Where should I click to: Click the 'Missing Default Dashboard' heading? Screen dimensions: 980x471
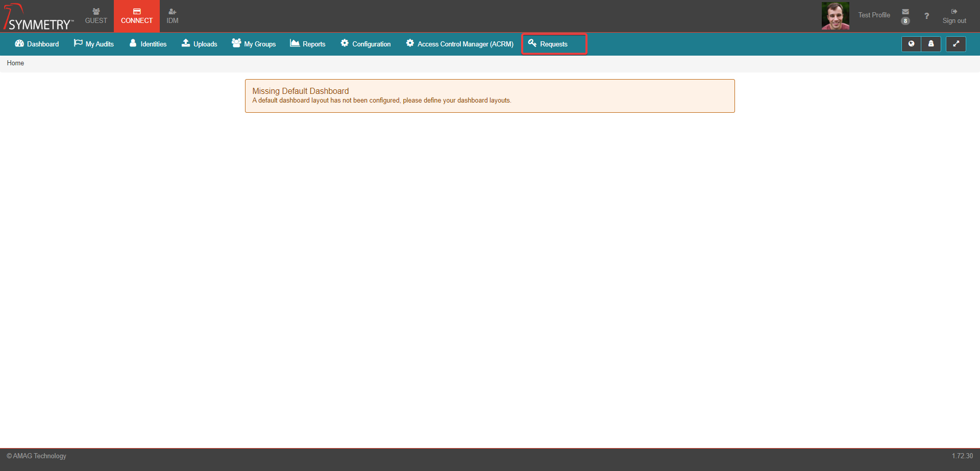tap(301, 91)
